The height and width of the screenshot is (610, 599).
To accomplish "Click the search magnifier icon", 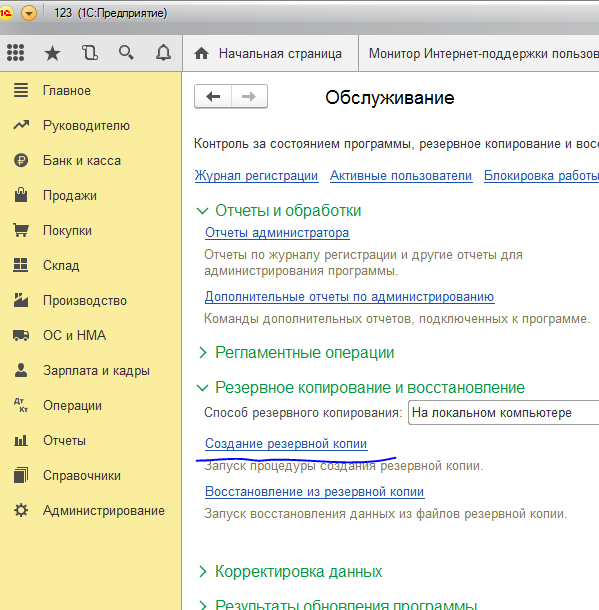I will (x=126, y=52).
